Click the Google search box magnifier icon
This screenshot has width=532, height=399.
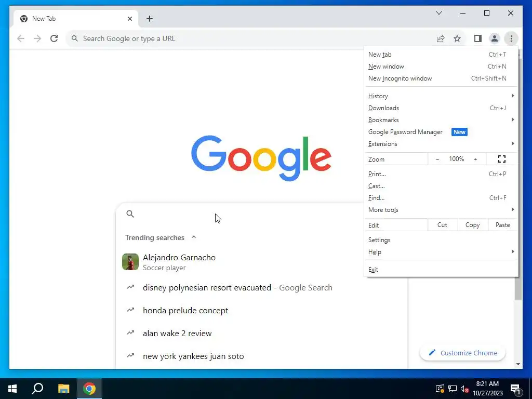[130, 214]
